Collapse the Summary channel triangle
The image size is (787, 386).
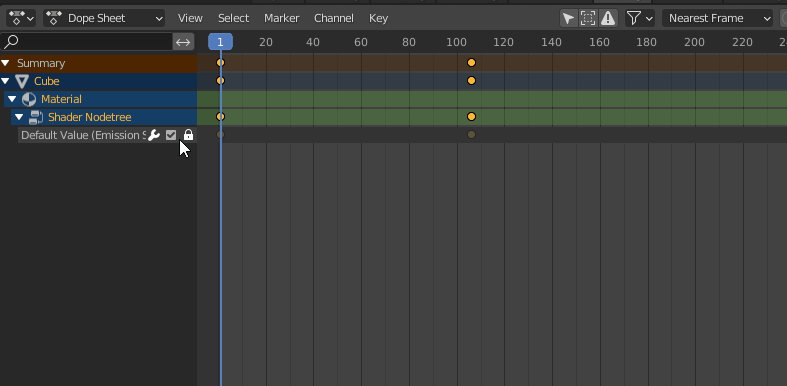pos(6,63)
